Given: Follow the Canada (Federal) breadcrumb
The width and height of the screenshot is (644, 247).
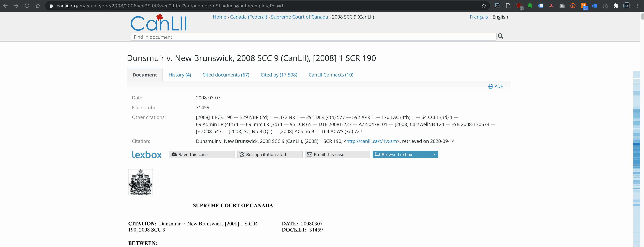Looking at the screenshot, I should [x=249, y=17].
